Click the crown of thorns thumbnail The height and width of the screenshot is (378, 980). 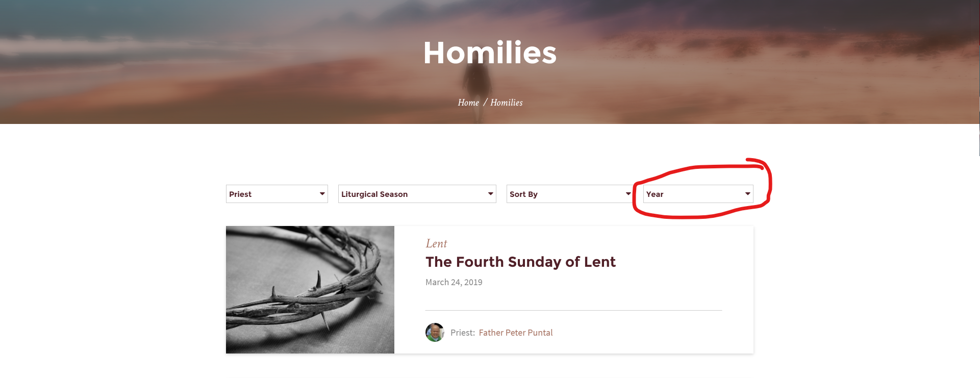310,290
